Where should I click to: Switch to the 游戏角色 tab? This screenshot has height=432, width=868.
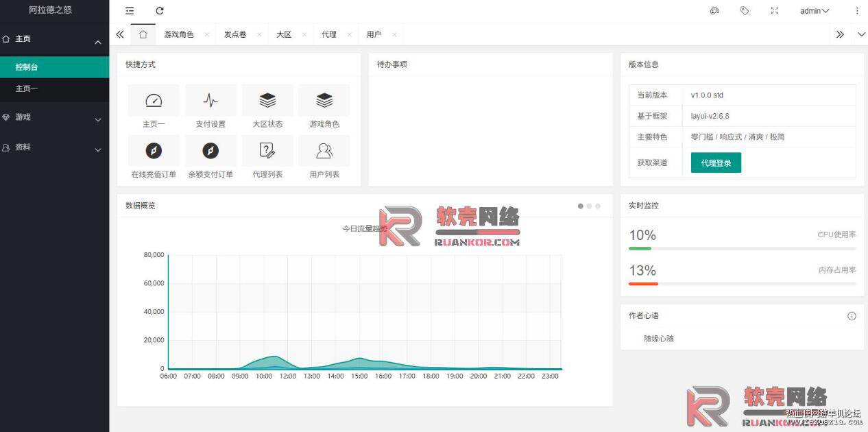179,34
